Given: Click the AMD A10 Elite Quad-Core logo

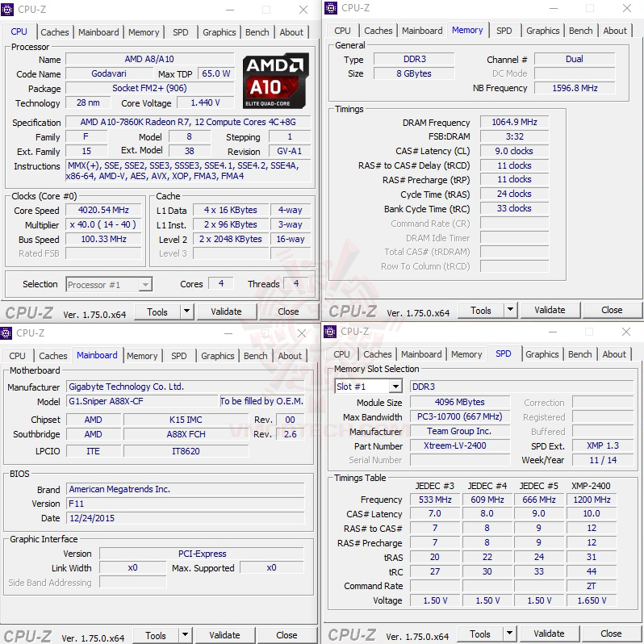Looking at the screenshot, I should pyautogui.click(x=275, y=81).
